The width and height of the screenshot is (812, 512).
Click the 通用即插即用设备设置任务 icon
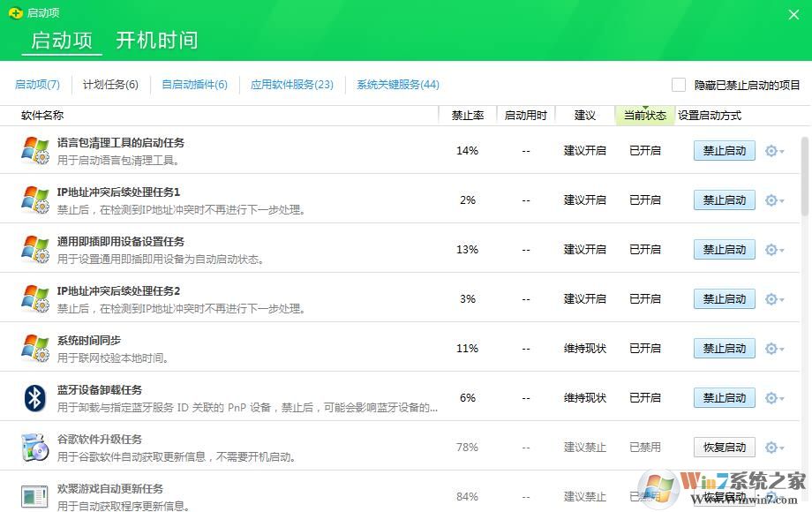click(35, 249)
